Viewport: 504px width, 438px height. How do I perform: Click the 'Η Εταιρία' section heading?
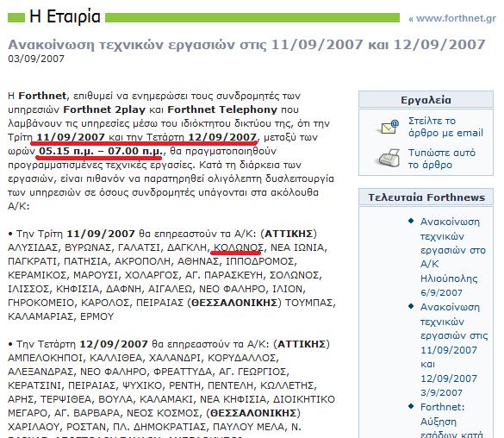[x=65, y=16]
